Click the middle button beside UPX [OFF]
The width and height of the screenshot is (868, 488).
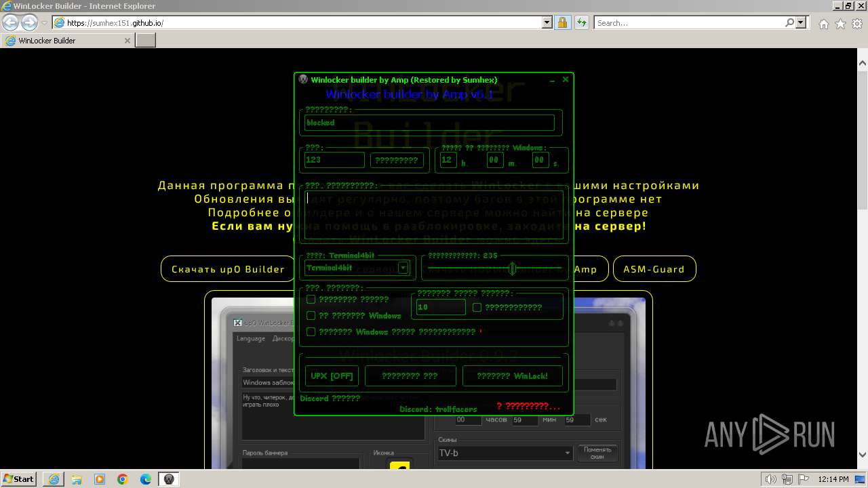click(410, 375)
